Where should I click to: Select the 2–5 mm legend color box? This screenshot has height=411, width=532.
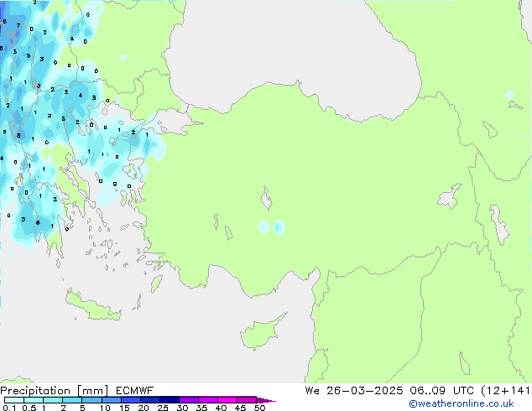72,400
